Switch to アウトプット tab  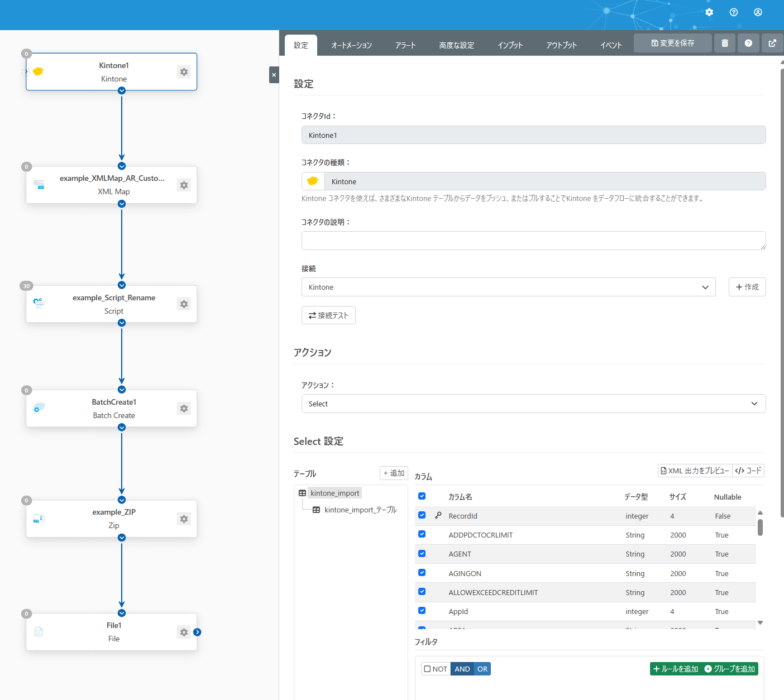click(x=562, y=45)
